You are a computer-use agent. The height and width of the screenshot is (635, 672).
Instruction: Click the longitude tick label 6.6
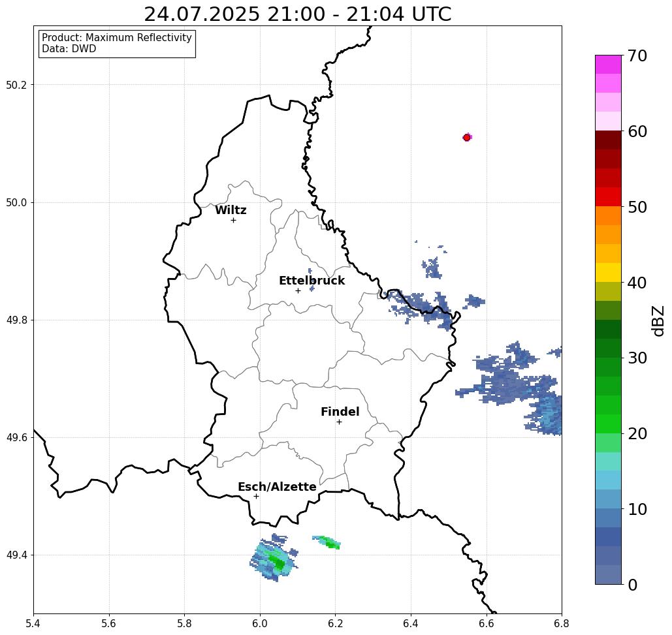486,624
